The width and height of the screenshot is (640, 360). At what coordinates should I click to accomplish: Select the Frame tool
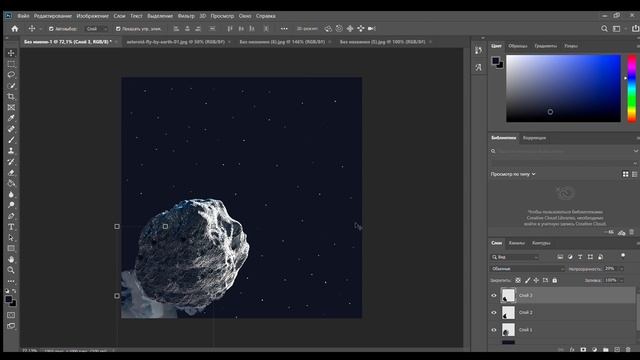coord(11,107)
